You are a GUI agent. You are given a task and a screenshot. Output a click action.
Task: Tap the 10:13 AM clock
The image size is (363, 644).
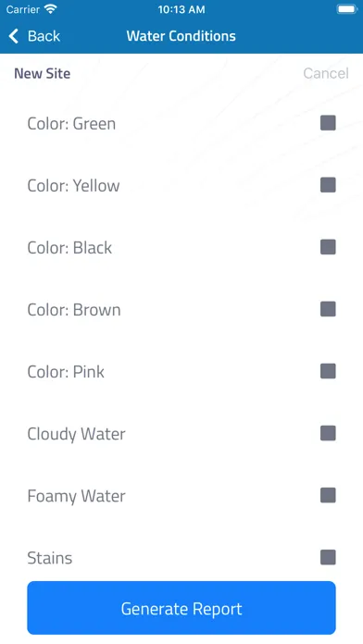[181, 10]
